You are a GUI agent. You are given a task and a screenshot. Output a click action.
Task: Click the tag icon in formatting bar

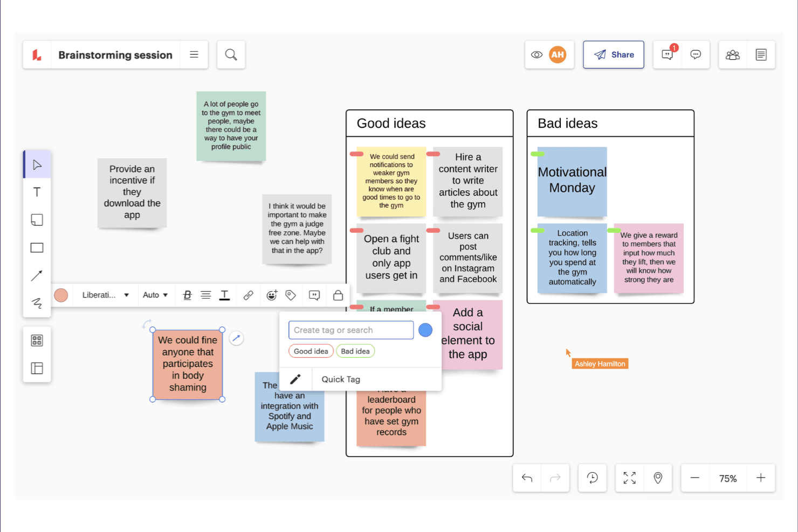click(x=291, y=295)
